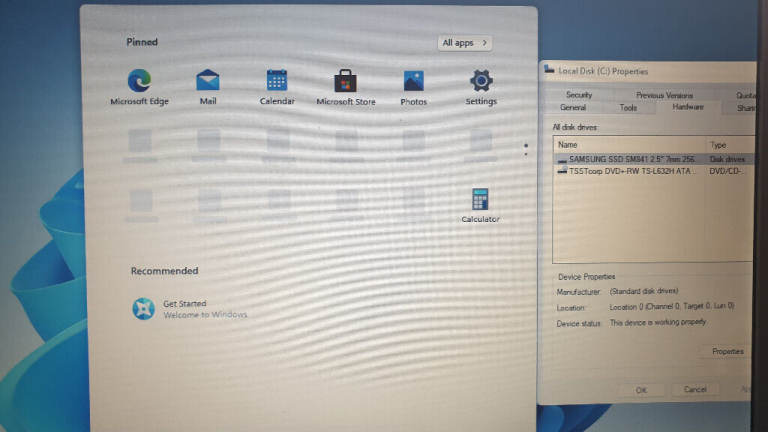Select the Tools tab
This screenshot has height=432, width=768.
point(628,108)
